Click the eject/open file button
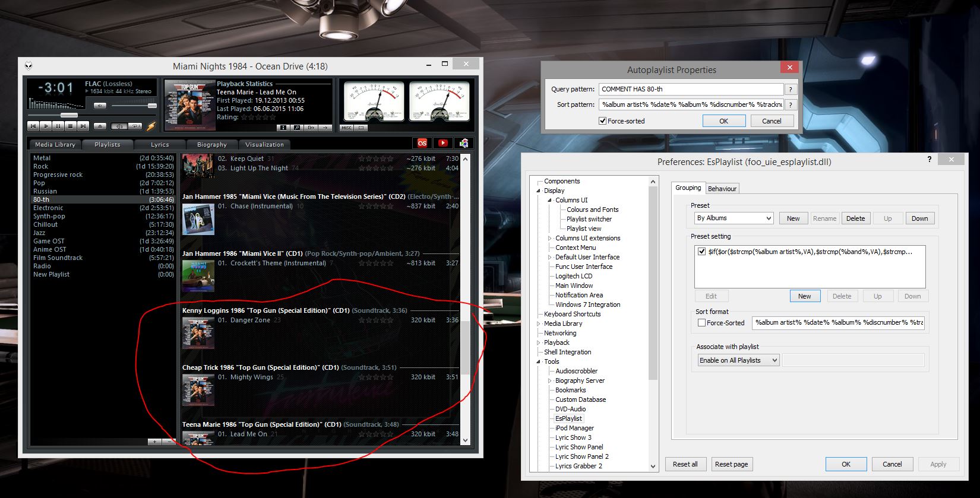Image resolution: width=980 pixels, height=498 pixels. [100, 126]
